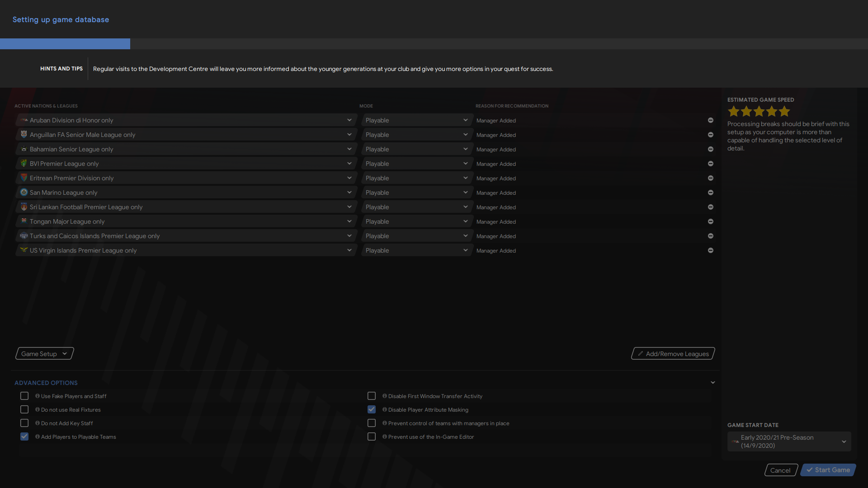868x488 pixels.
Task: Click info icon for Add Players to Playable Teams
Action: (38, 436)
